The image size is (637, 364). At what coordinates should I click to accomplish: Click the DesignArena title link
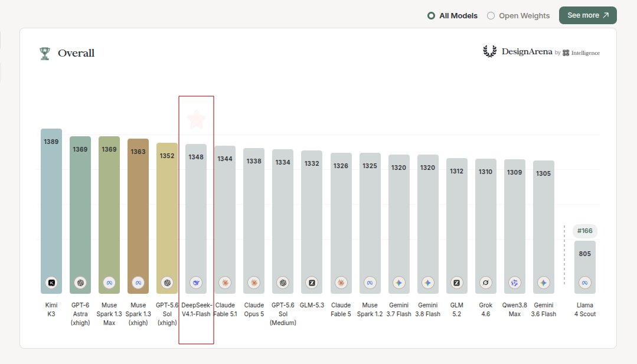[527, 51]
